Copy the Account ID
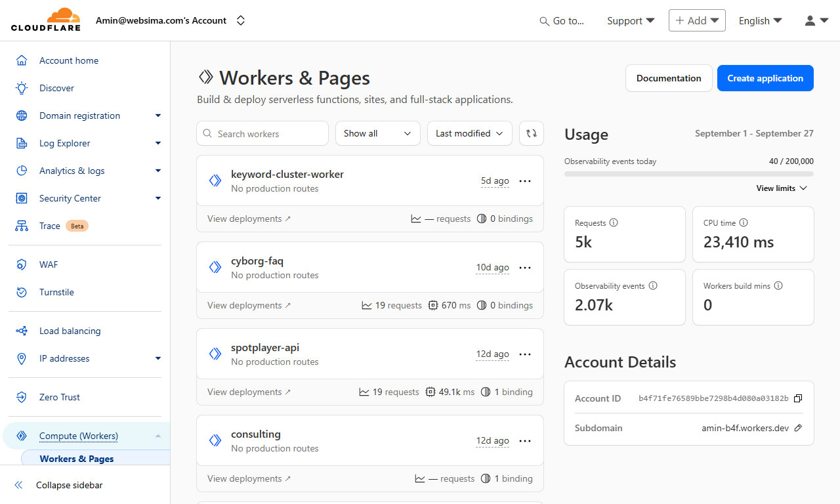This screenshot has width=840, height=504. (797, 398)
